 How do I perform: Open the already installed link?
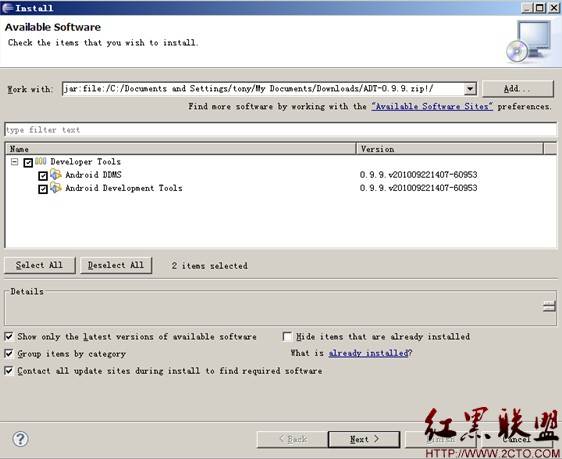point(368,353)
